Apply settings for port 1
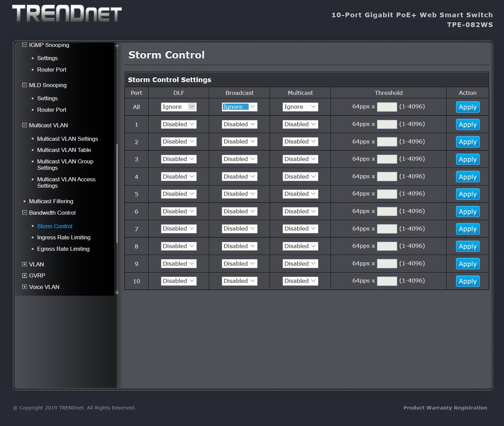 click(468, 125)
